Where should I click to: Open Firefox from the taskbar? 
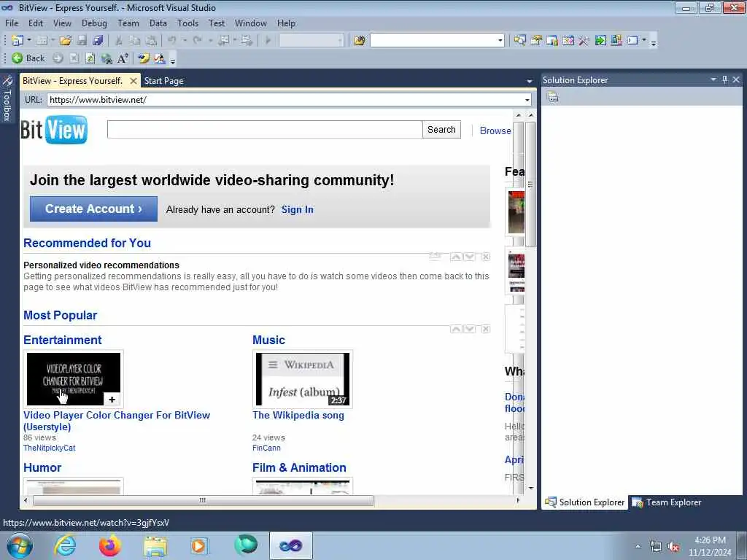(110, 545)
